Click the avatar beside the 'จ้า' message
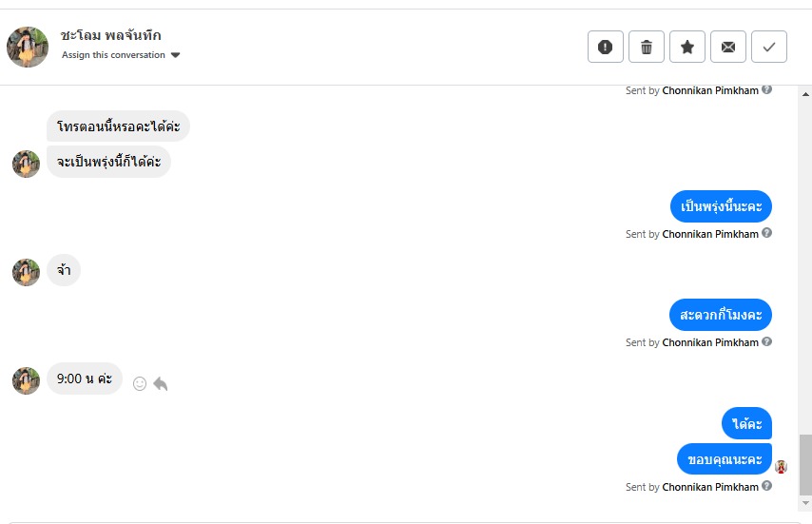Image resolution: width=812 pixels, height=524 pixels. coord(26,272)
